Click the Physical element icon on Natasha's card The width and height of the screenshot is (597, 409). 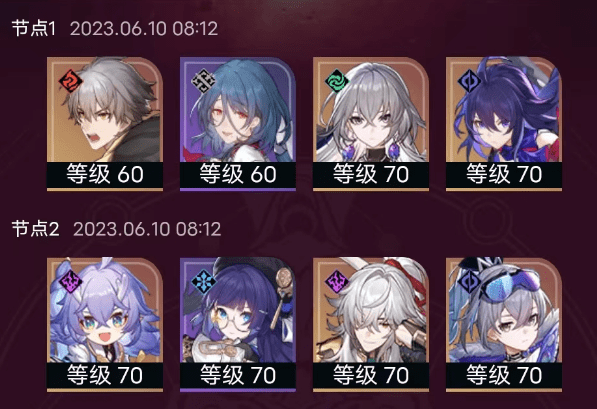tap(203, 81)
